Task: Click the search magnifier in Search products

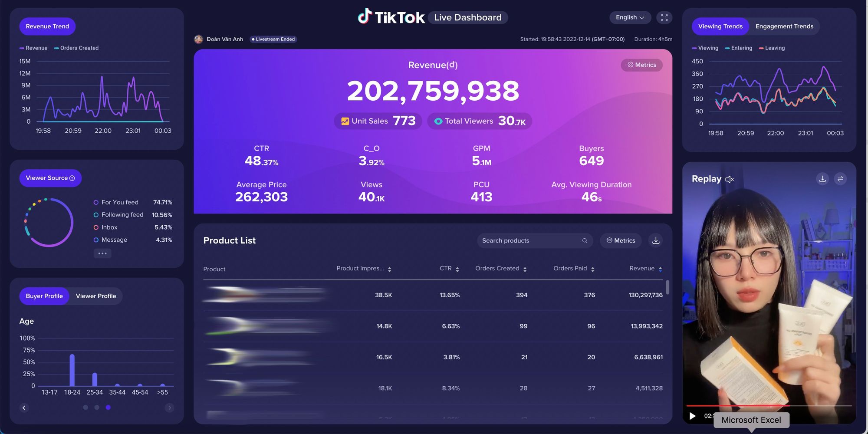Action: coord(585,240)
